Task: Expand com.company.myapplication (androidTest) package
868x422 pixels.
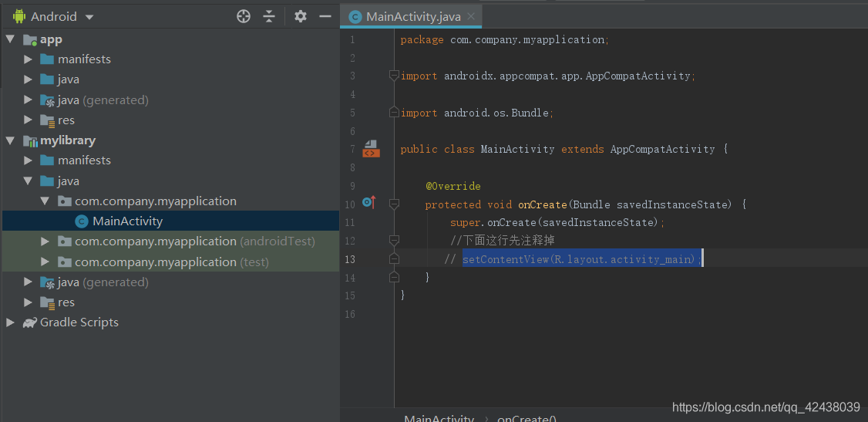Action: (45, 241)
